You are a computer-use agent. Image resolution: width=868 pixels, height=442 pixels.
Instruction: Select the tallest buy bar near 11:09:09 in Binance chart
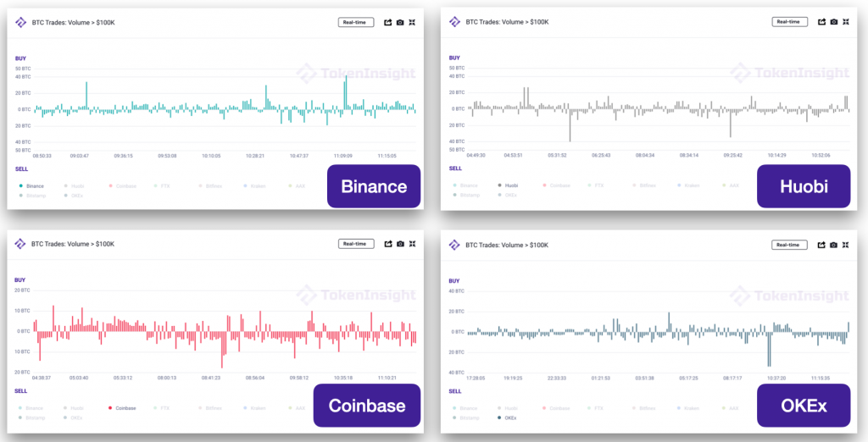pyautogui.click(x=346, y=92)
